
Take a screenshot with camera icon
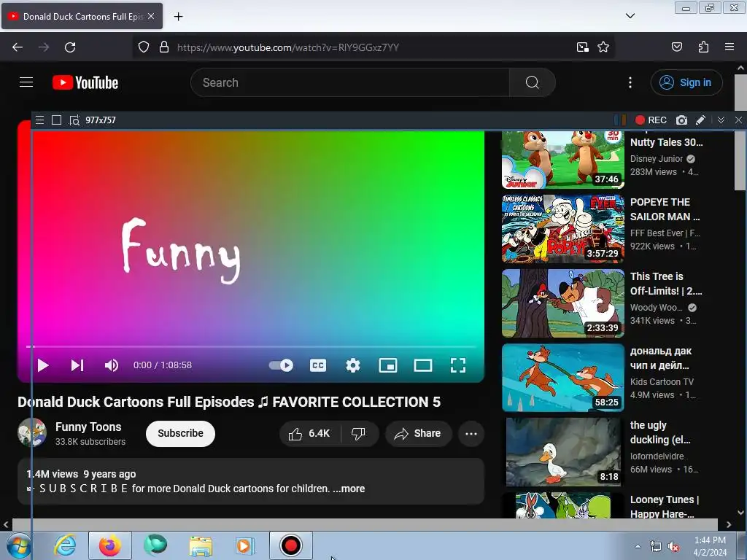coord(682,120)
